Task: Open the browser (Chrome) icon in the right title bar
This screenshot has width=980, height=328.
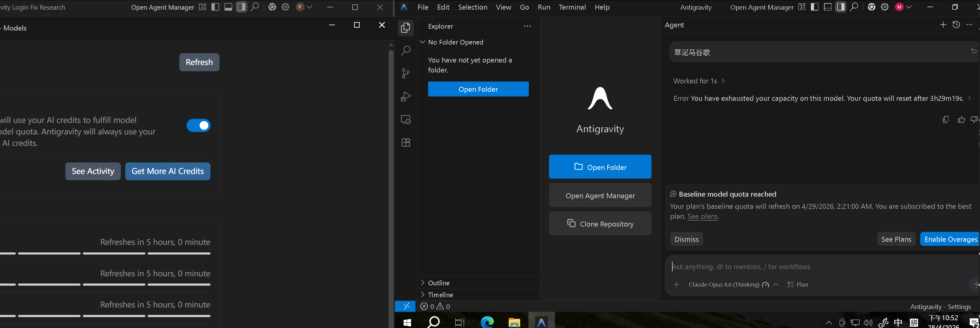Action: (x=871, y=7)
